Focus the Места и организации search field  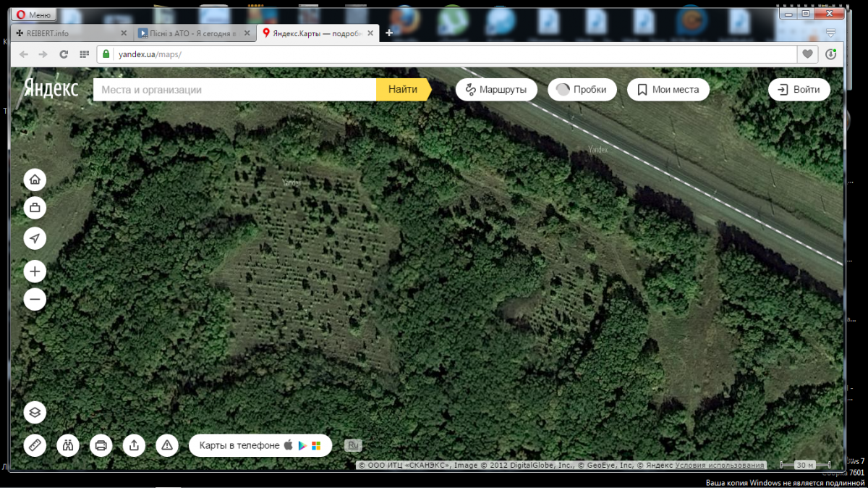(235, 90)
